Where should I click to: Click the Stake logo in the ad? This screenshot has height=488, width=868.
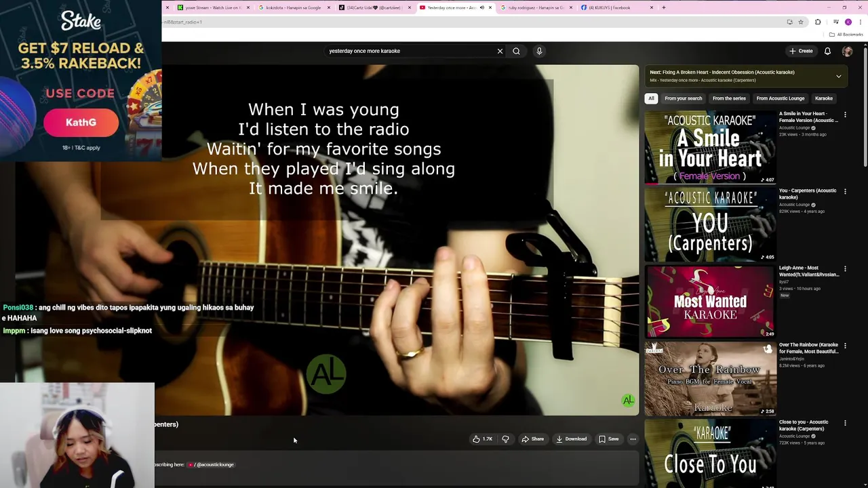click(x=81, y=21)
